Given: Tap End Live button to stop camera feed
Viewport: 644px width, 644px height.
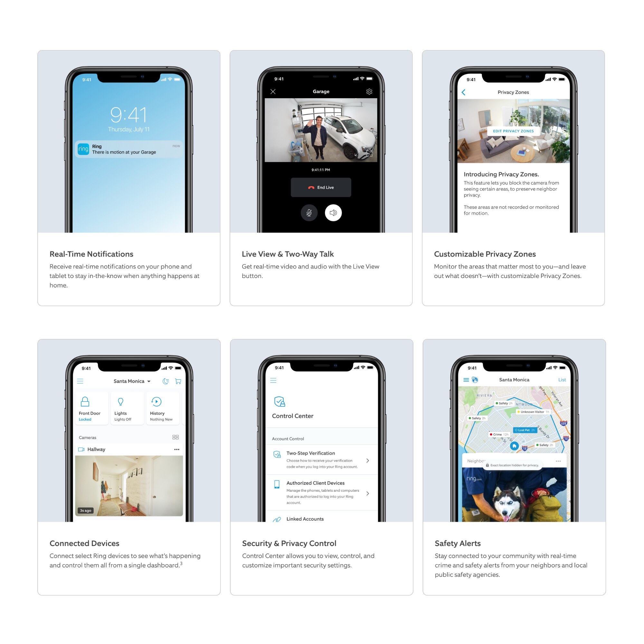Looking at the screenshot, I should (321, 187).
